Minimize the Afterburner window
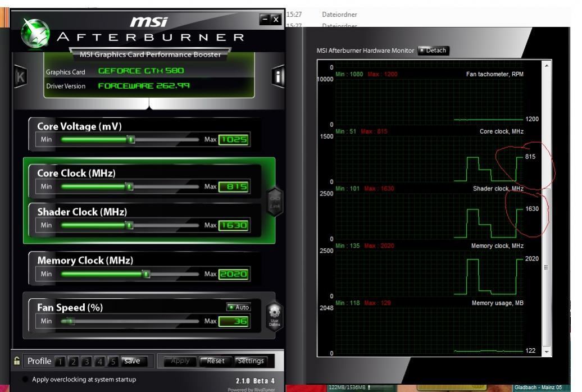Viewport: 582px width, 392px height. pyautogui.click(x=265, y=19)
